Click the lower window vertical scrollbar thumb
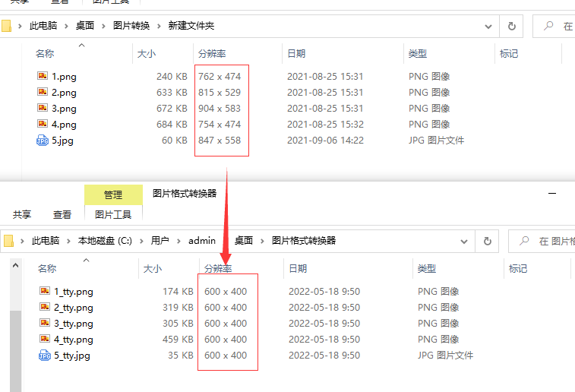The image size is (575, 392). 15,351
